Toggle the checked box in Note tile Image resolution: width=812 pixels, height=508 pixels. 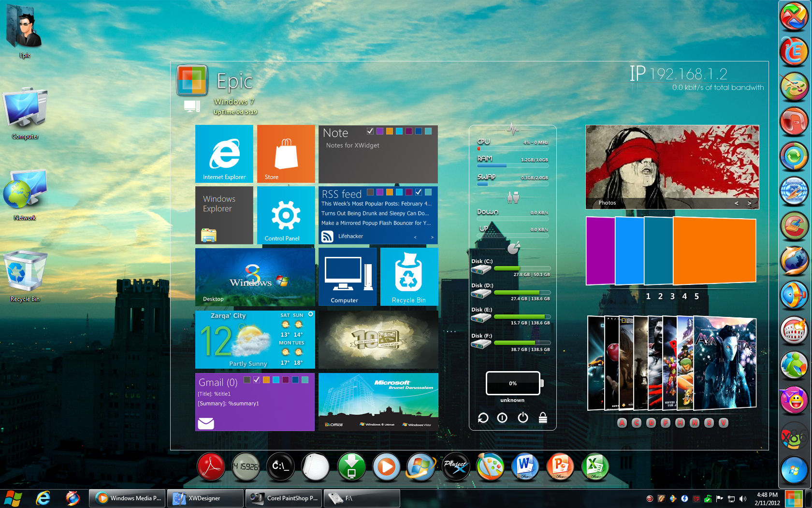click(x=370, y=131)
